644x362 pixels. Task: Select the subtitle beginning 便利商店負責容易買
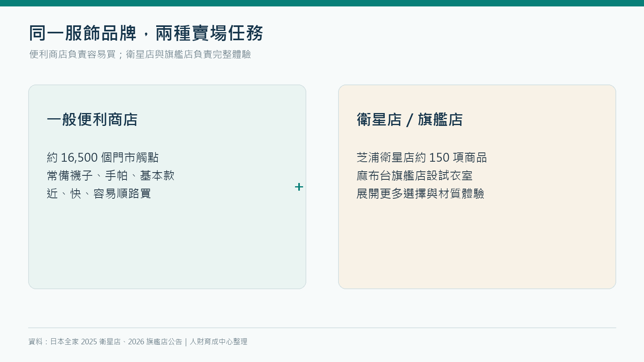[140, 54]
